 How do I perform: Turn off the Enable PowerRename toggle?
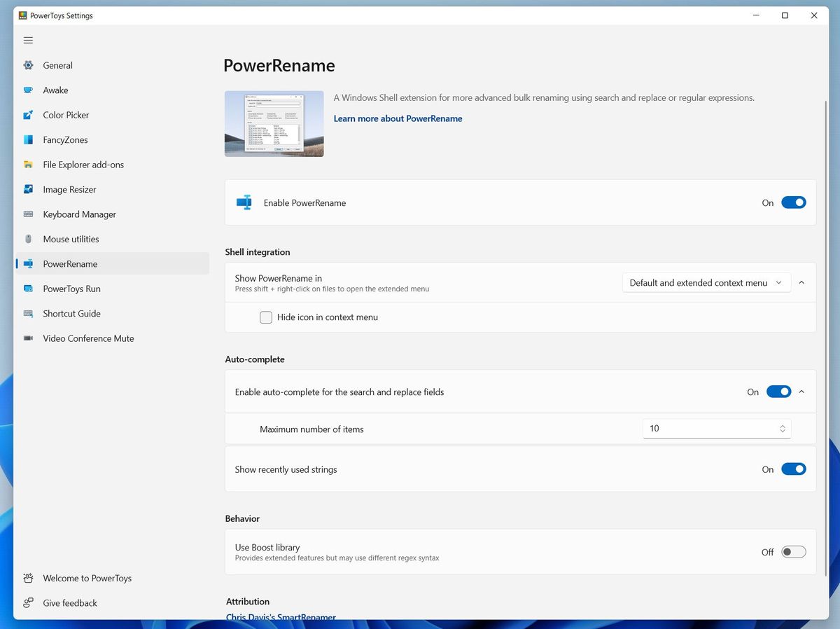(x=794, y=202)
